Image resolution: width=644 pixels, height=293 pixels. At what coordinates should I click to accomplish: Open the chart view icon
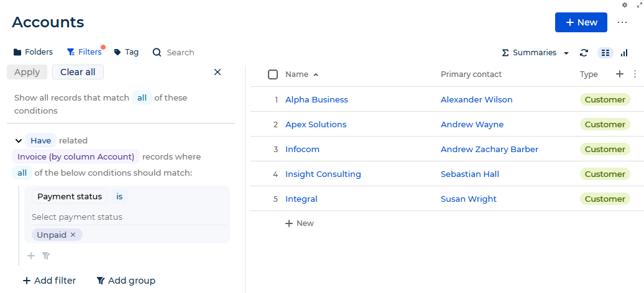pyautogui.click(x=624, y=53)
